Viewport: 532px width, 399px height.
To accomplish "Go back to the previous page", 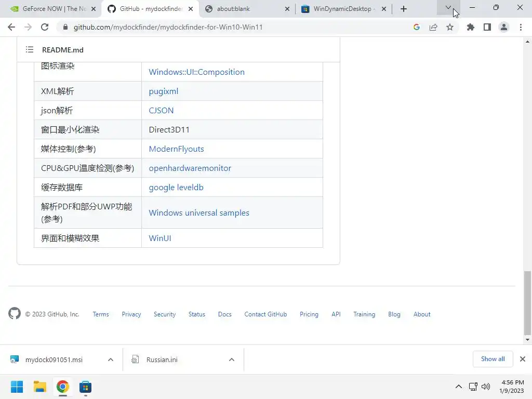I will point(11,27).
